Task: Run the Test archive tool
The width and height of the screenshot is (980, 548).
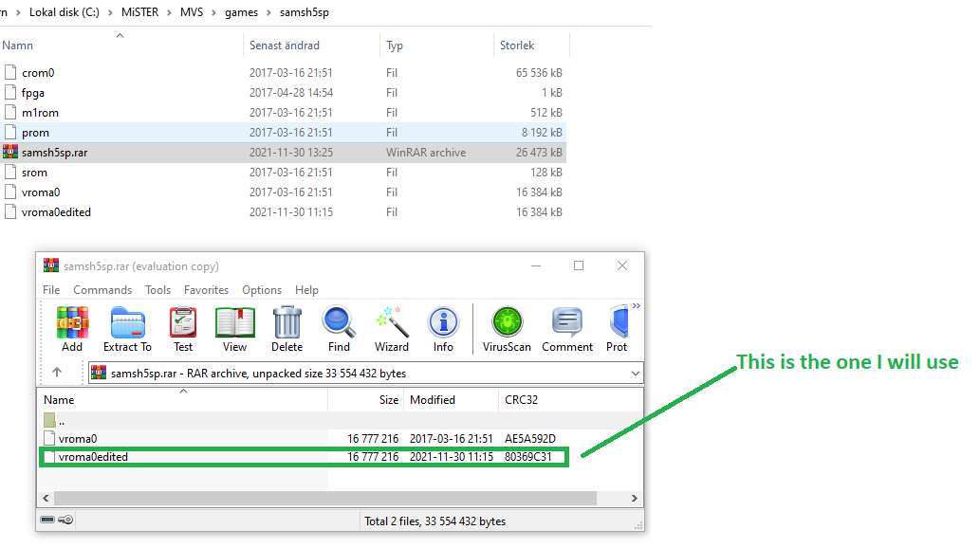Action: [x=183, y=329]
